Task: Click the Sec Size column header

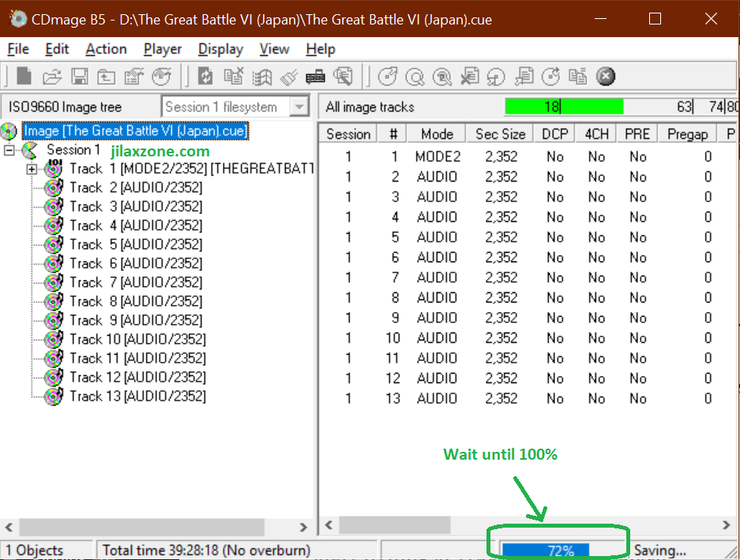Action: (501, 134)
